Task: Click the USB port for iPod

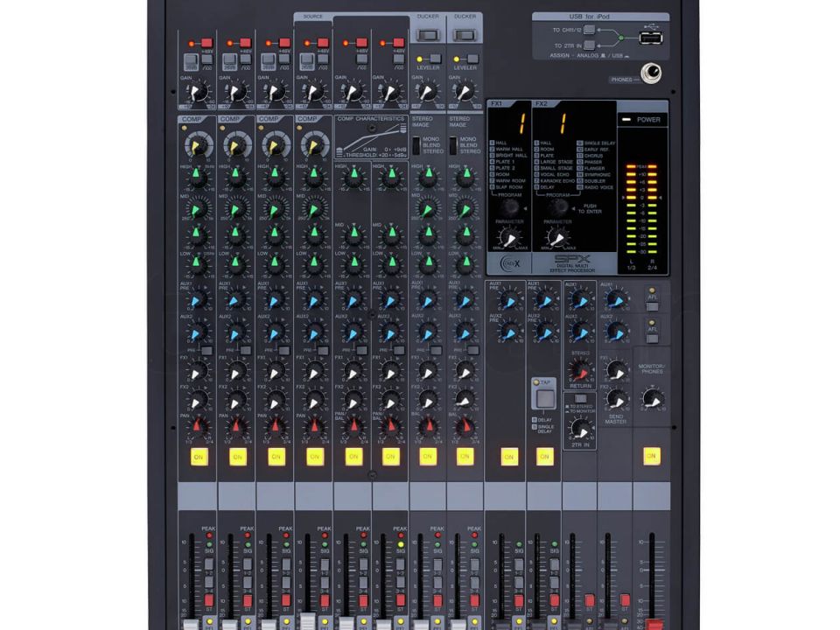Action: point(648,38)
